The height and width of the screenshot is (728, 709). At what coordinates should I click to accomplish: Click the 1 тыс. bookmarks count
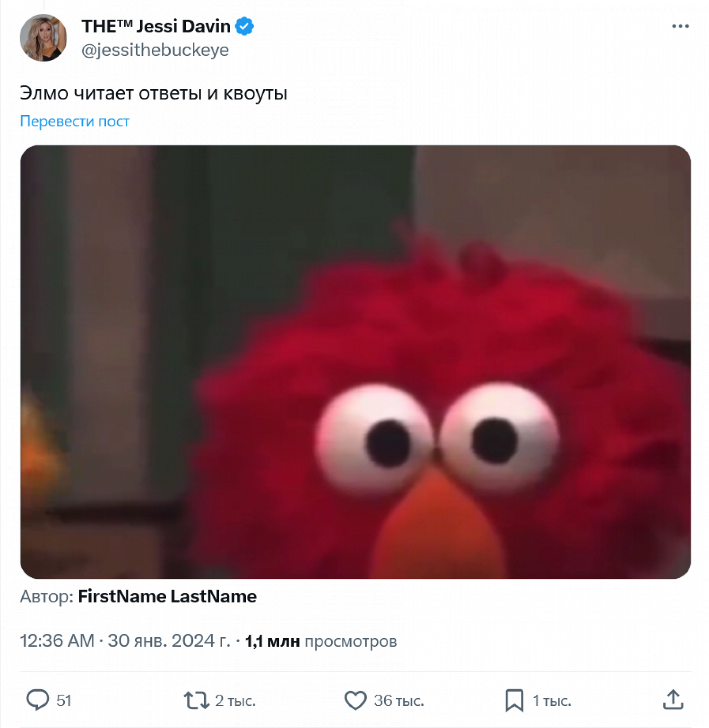(x=552, y=700)
